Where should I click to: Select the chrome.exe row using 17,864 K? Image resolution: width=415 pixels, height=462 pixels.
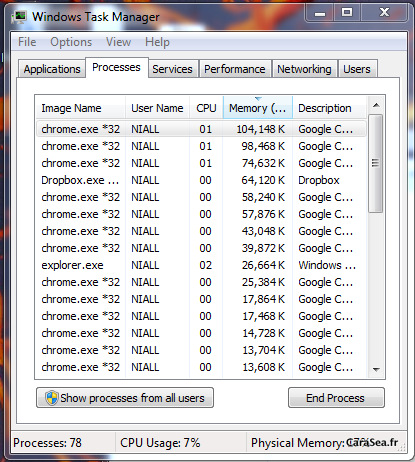[201, 299]
